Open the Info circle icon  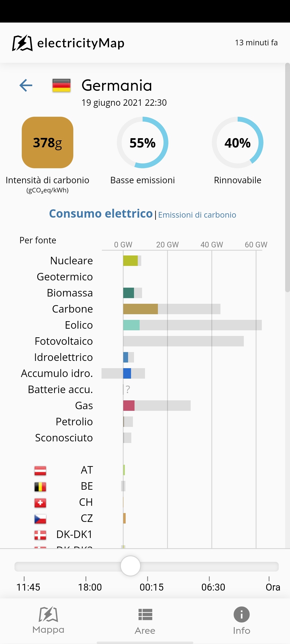(242, 614)
